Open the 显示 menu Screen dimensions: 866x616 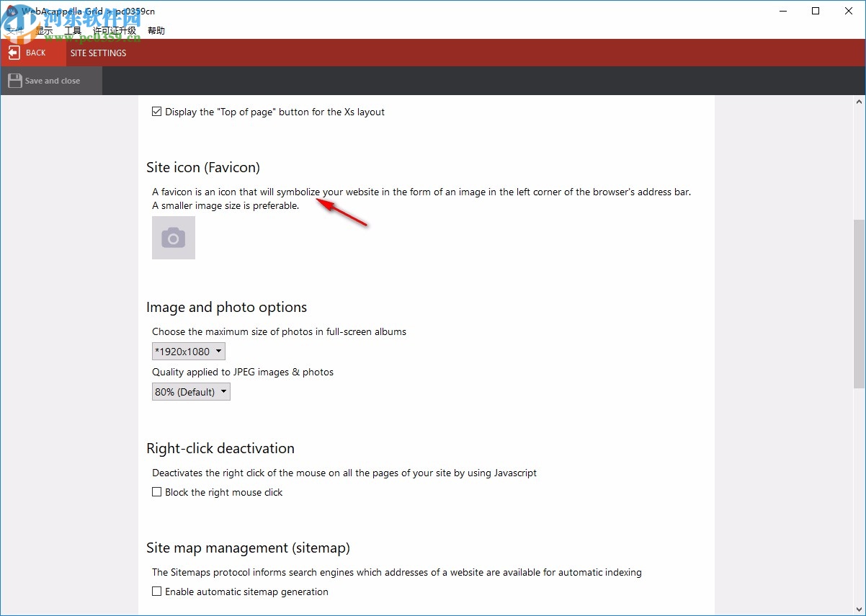(x=44, y=30)
